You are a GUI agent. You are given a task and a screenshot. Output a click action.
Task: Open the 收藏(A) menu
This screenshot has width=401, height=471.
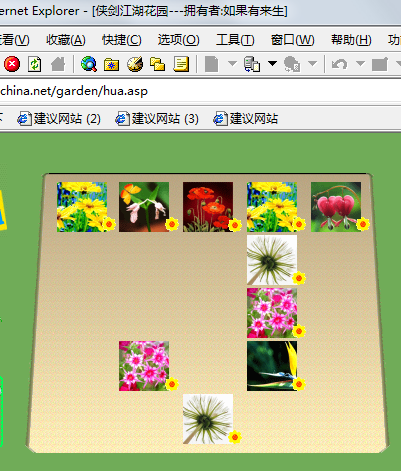tap(66, 40)
